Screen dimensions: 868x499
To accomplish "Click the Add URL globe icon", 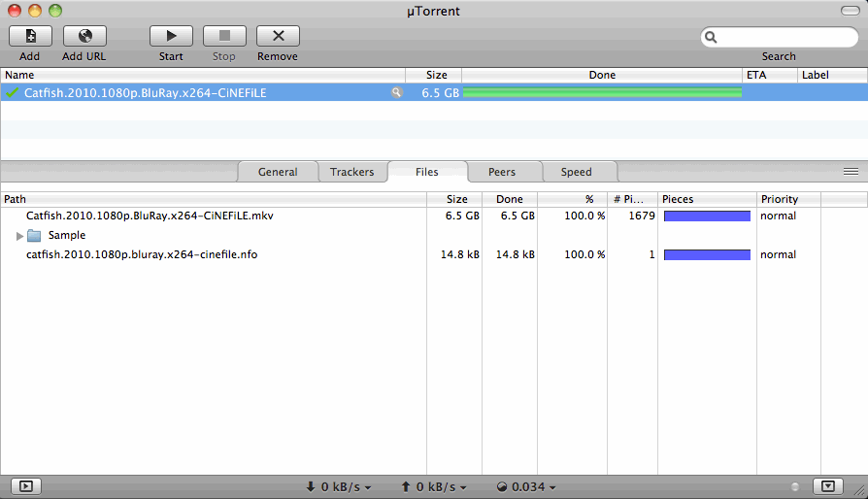I will click(84, 36).
